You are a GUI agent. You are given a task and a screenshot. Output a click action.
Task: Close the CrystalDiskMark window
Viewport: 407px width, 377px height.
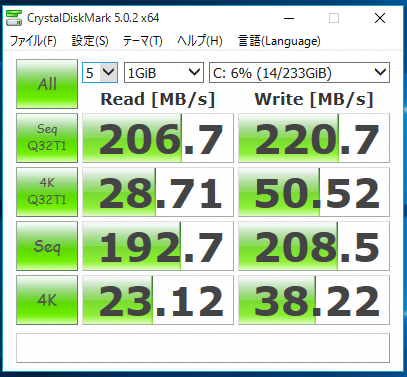coord(380,18)
